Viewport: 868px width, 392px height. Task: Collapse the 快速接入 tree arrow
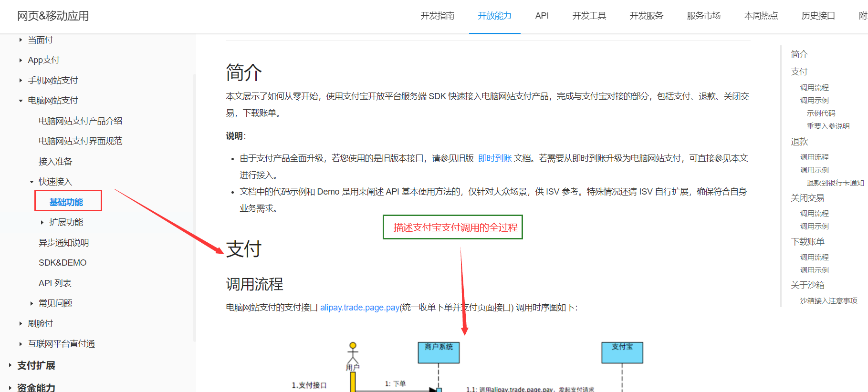pyautogui.click(x=31, y=182)
